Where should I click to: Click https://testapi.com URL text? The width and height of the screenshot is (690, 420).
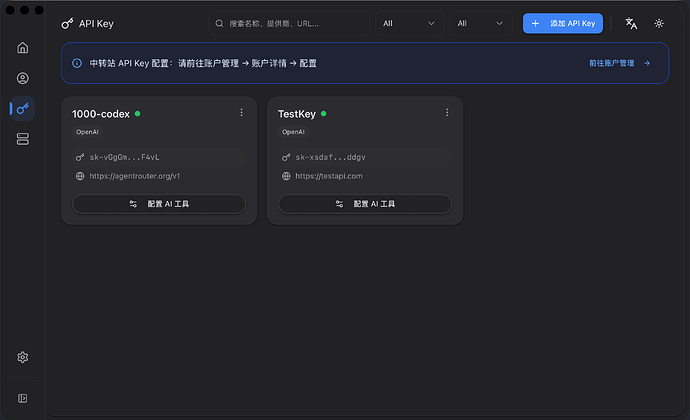(x=329, y=176)
